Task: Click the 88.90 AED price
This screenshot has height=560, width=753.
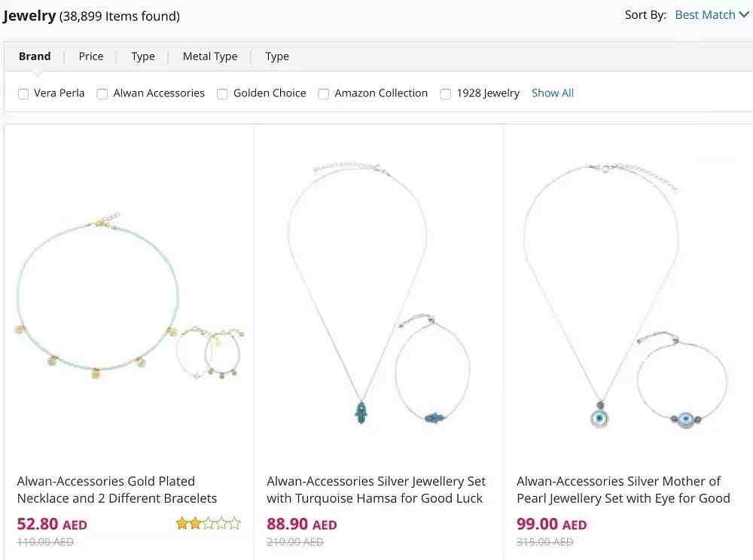Action: (x=301, y=524)
